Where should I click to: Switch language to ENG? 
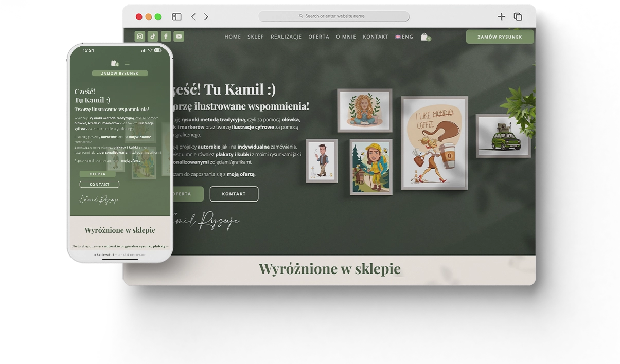point(404,37)
